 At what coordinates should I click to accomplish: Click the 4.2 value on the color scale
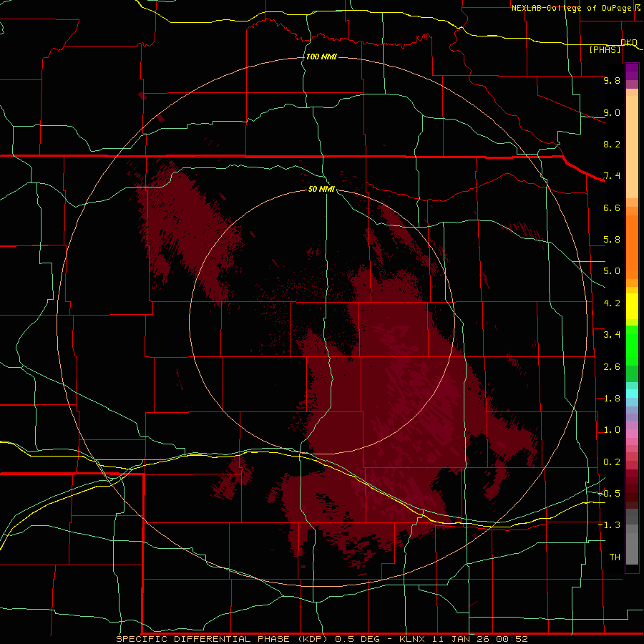pyautogui.click(x=612, y=303)
